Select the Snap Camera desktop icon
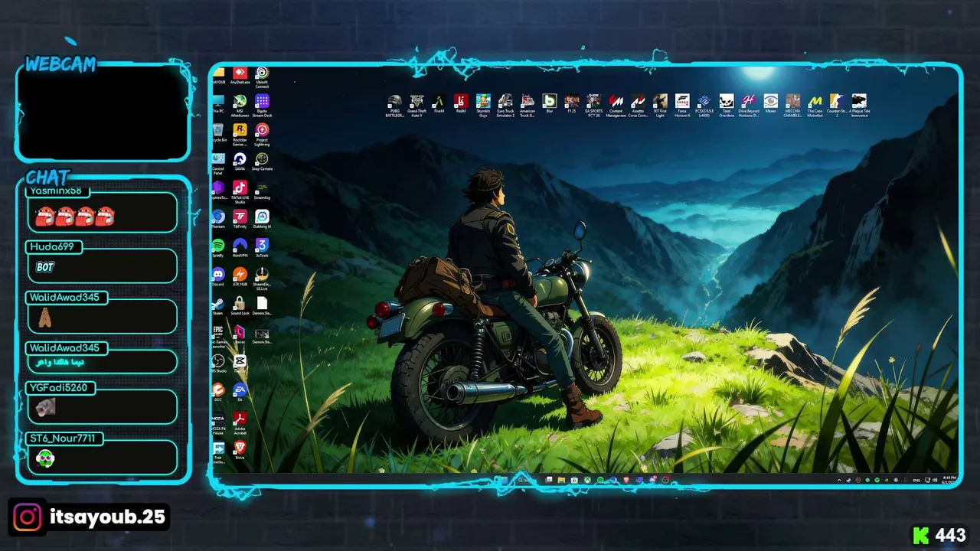The width and height of the screenshot is (980, 551). click(262, 161)
